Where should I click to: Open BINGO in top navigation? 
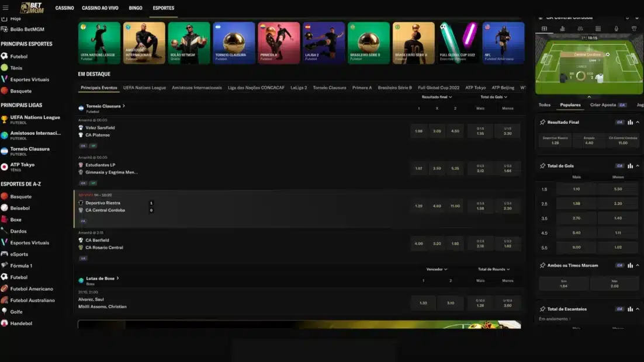pyautogui.click(x=135, y=8)
